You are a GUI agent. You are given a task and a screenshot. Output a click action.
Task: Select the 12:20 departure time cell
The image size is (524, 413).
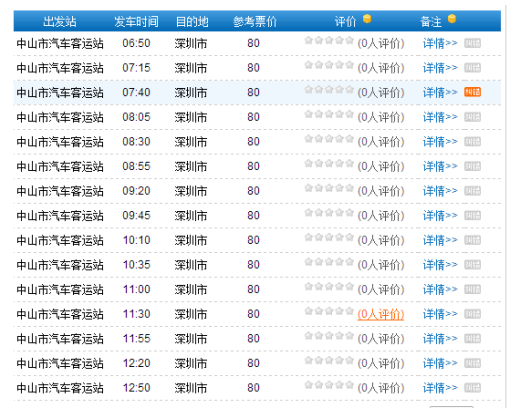(x=136, y=363)
